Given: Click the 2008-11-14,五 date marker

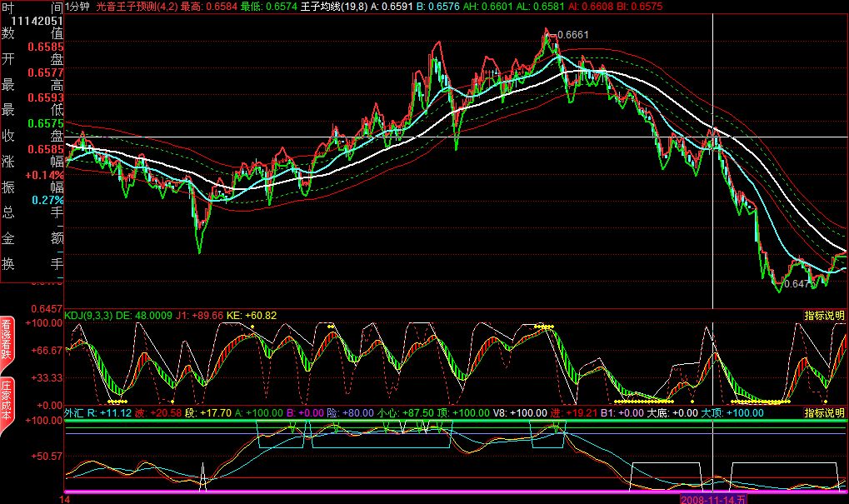Looking at the screenshot, I should pos(713,499).
